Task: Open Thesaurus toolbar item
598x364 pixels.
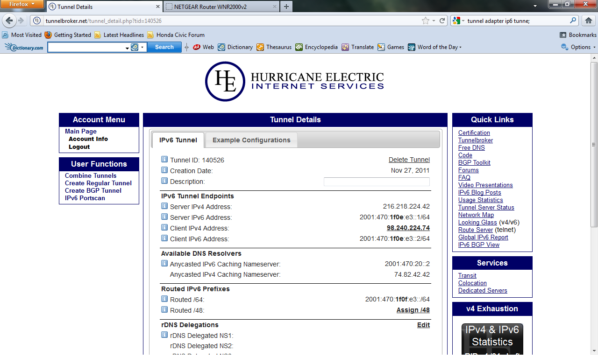Action: [274, 47]
